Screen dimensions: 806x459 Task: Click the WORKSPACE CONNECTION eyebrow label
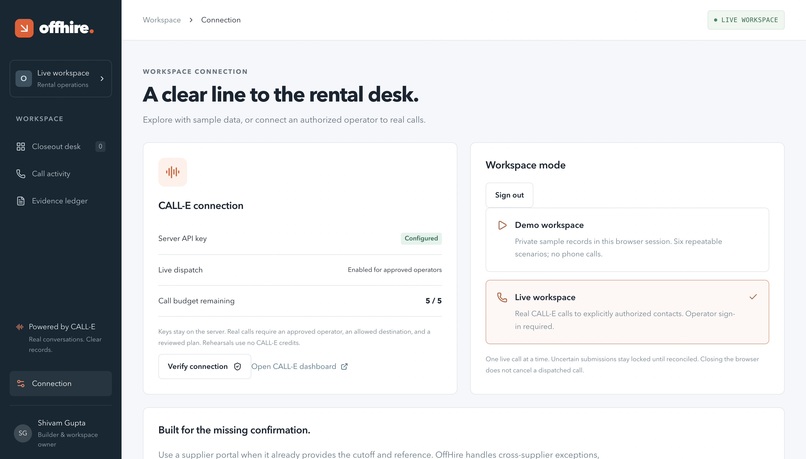195,71
